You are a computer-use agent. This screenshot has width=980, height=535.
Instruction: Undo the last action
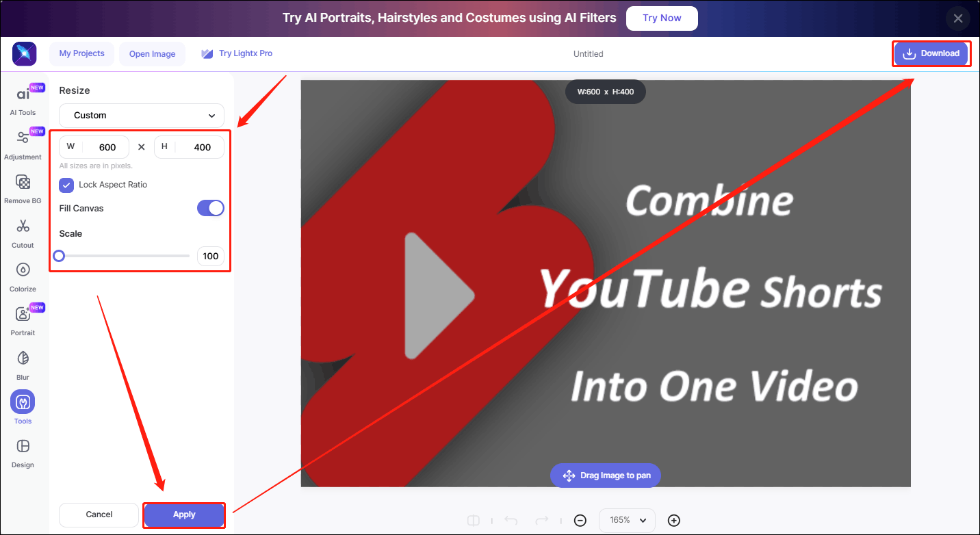511,521
